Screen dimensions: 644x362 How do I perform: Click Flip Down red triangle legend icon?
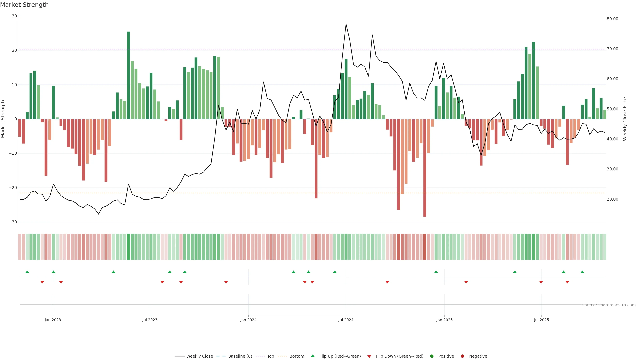coord(369,356)
